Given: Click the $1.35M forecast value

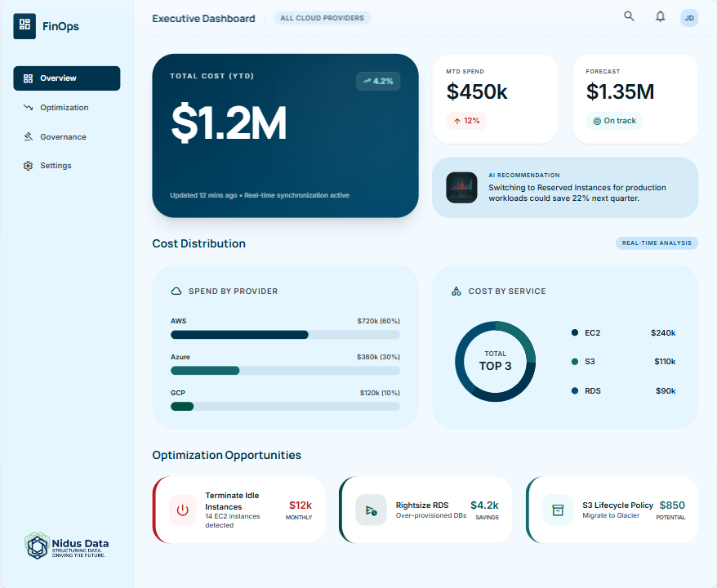Looking at the screenshot, I should click(x=620, y=91).
